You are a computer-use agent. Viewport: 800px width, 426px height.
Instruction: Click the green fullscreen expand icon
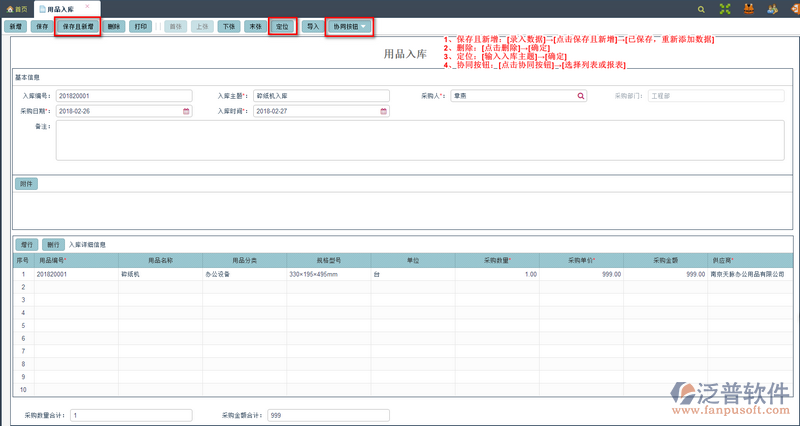[x=751, y=8]
